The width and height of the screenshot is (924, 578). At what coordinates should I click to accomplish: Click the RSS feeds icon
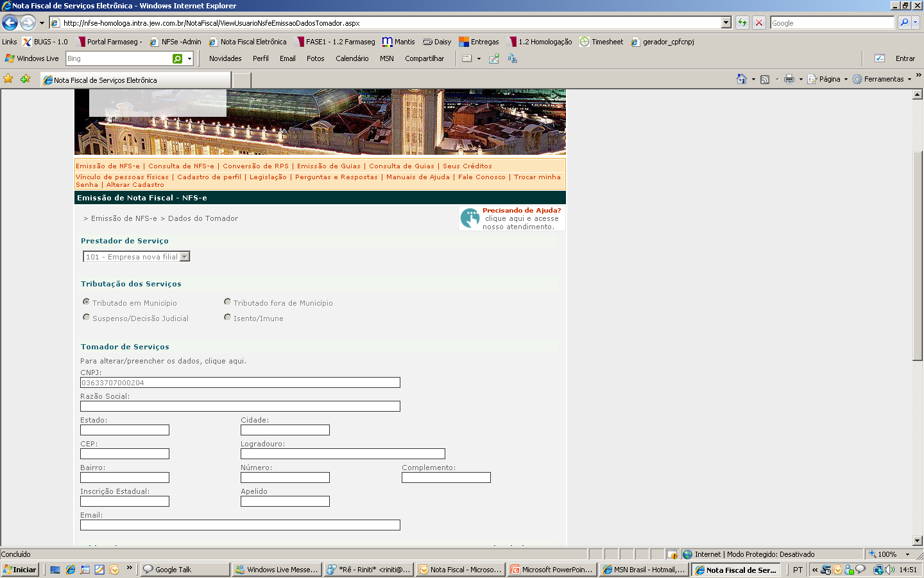click(x=765, y=79)
